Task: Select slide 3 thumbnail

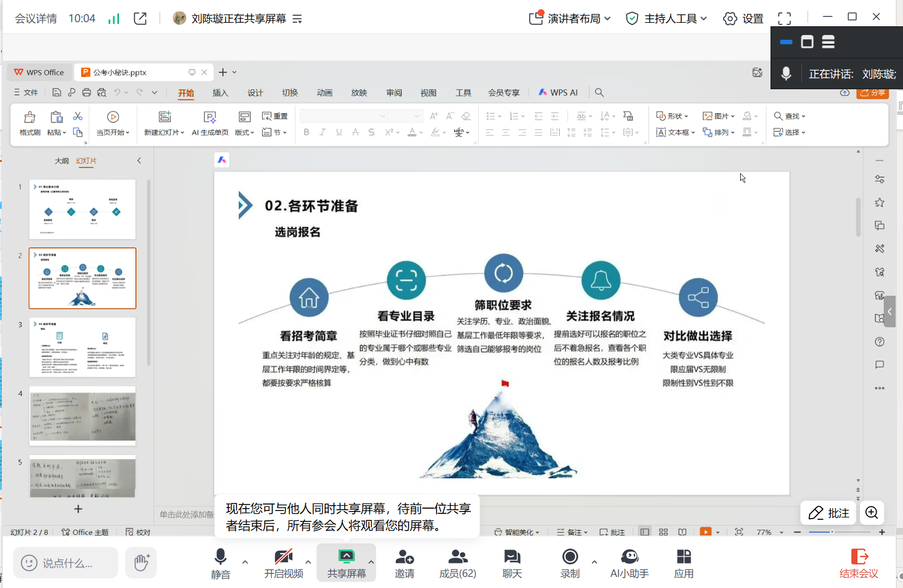Action: coord(82,347)
